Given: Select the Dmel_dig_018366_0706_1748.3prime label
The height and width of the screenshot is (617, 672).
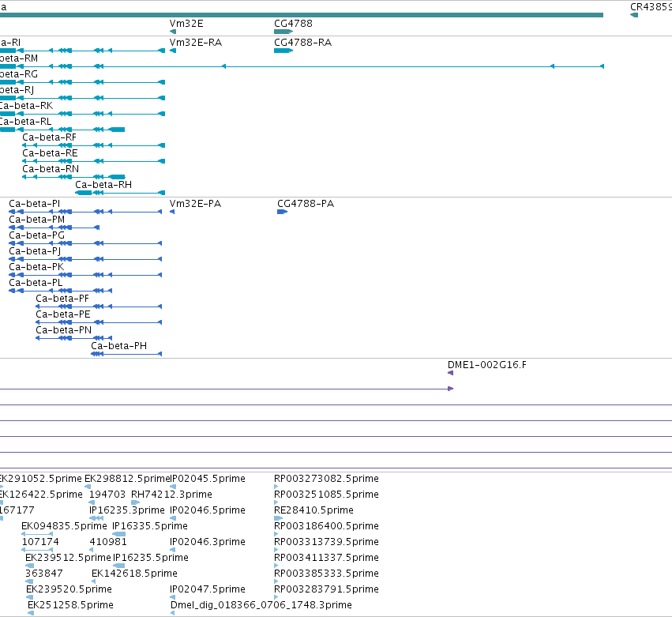Looking at the screenshot, I should tap(261, 605).
